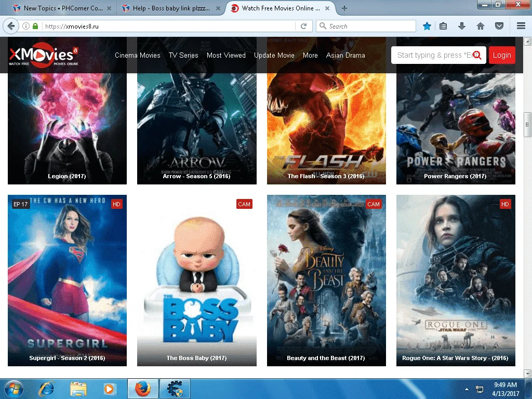Open the Firefox hamburger menu
This screenshot has height=399, width=532.
[x=521, y=26]
